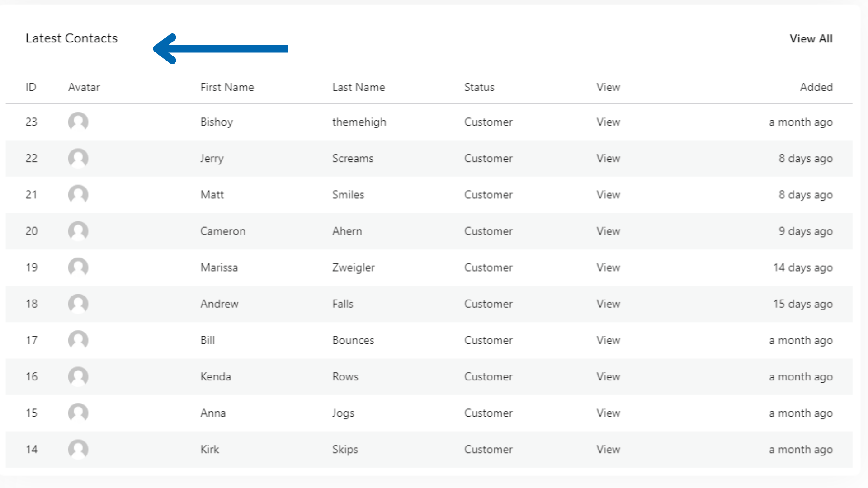
Task: Open View link for Anna Jogs
Action: pyautogui.click(x=608, y=413)
